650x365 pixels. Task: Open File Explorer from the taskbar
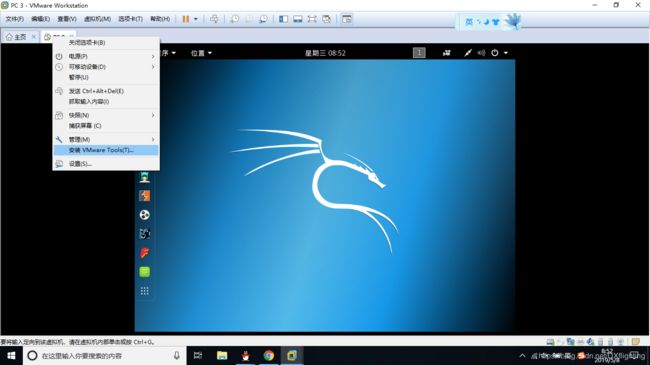click(x=222, y=355)
